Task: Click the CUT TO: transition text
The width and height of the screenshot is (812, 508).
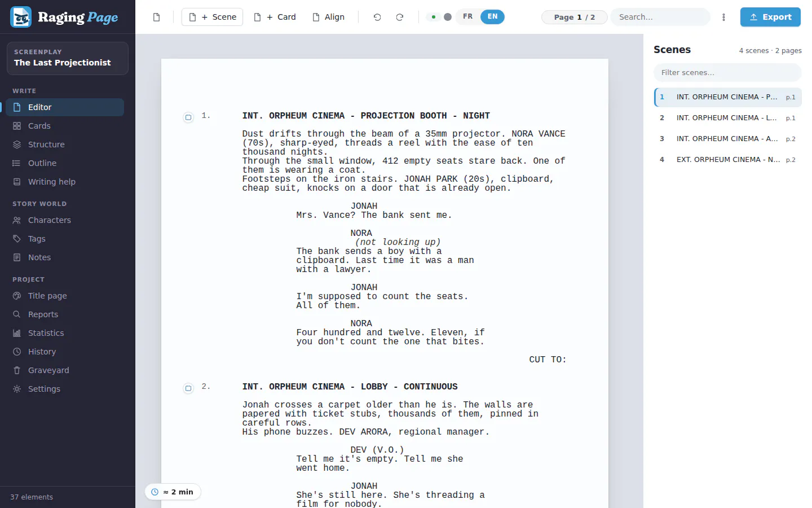Action: pyautogui.click(x=548, y=360)
